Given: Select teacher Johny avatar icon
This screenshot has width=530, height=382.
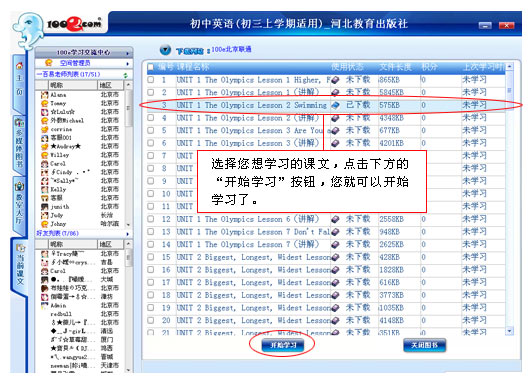Looking at the screenshot, I should point(44,224).
